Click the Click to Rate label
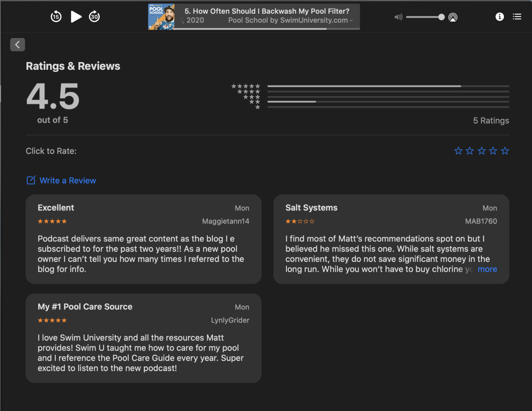This screenshot has height=411, width=532. pyautogui.click(x=51, y=151)
